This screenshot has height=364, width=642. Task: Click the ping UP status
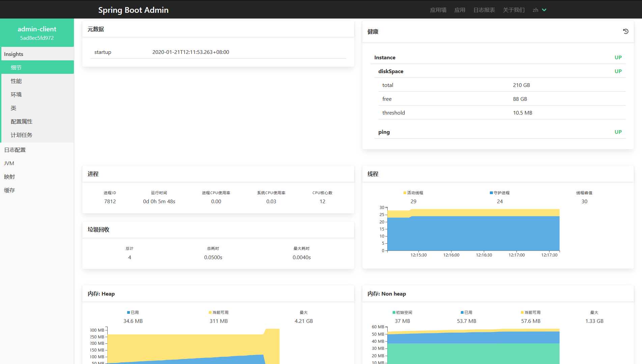click(x=618, y=132)
